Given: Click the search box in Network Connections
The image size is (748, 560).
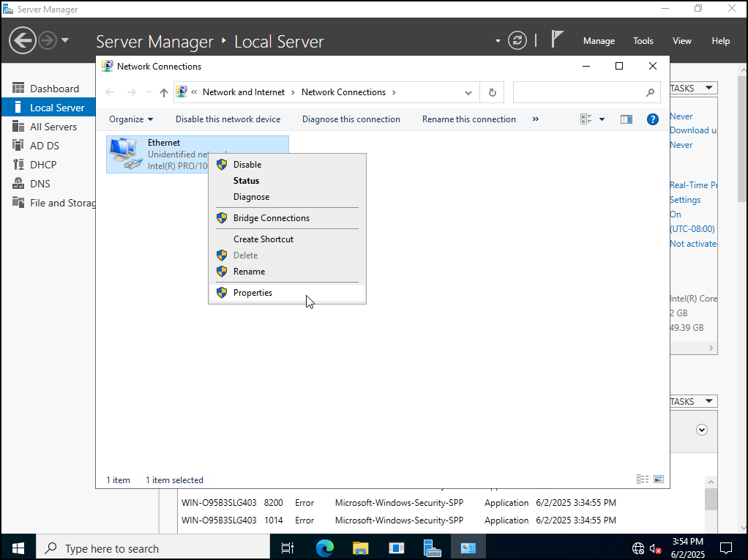Looking at the screenshot, I should (586, 92).
